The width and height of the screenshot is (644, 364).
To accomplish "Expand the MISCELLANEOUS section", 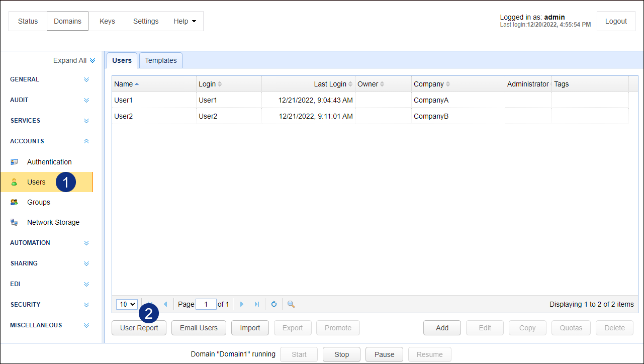I will click(x=86, y=325).
